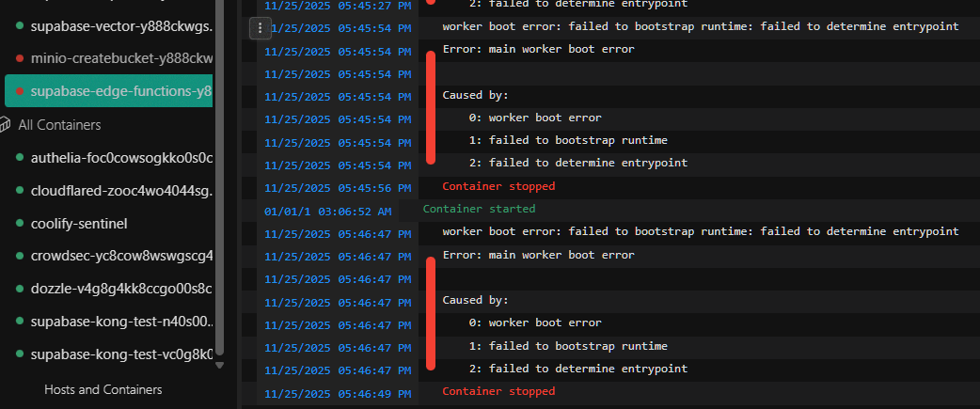
Task: Click 'Container stopped' log at 05:45:56 PM
Action: point(498,186)
